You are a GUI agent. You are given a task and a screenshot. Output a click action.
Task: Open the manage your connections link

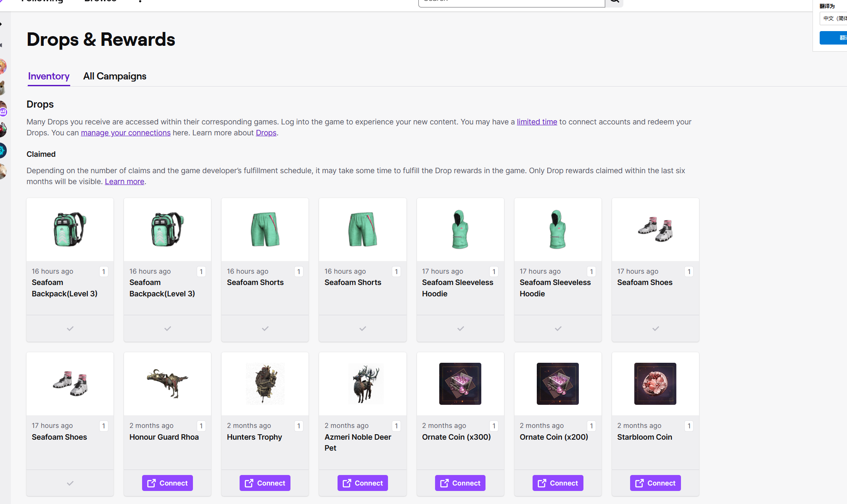coord(126,133)
